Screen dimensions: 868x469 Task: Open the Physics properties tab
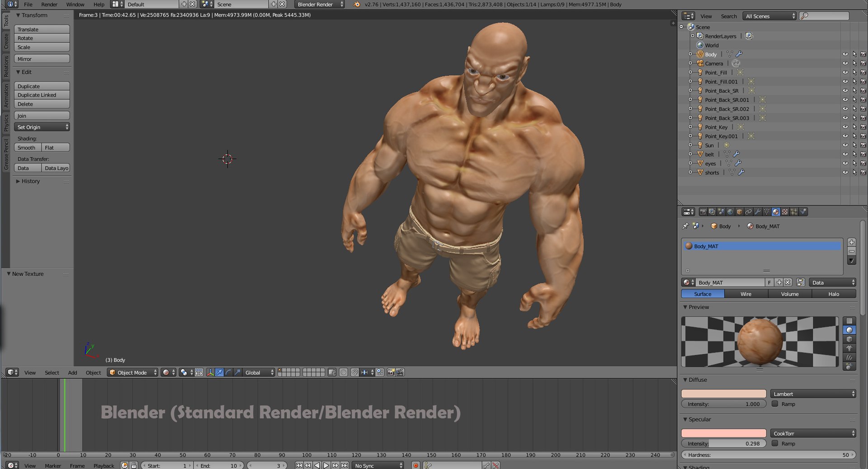[x=803, y=212]
